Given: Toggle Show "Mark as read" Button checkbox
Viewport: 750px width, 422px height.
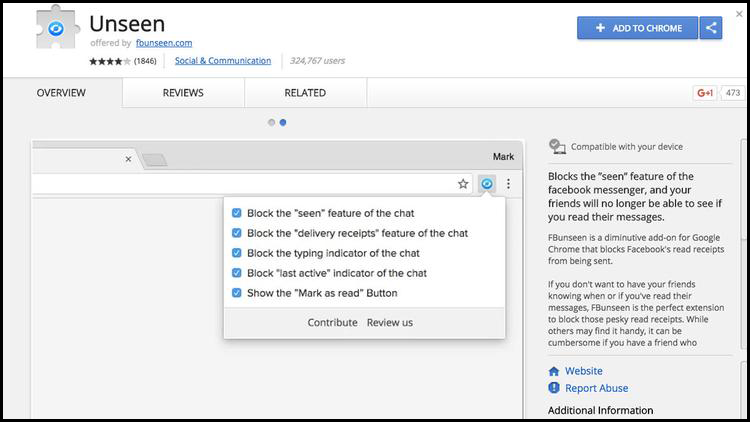Looking at the screenshot, I should [237, 293].
